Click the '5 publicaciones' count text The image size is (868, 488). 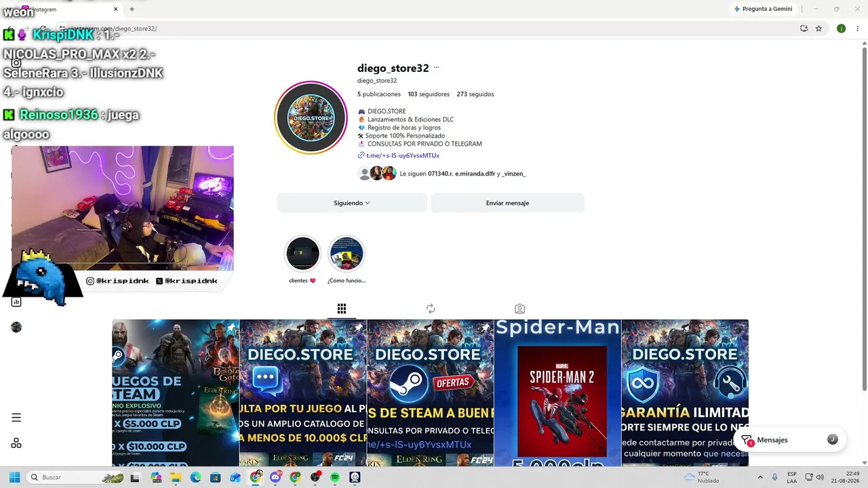pyautogui.click(x=379, y=94)
